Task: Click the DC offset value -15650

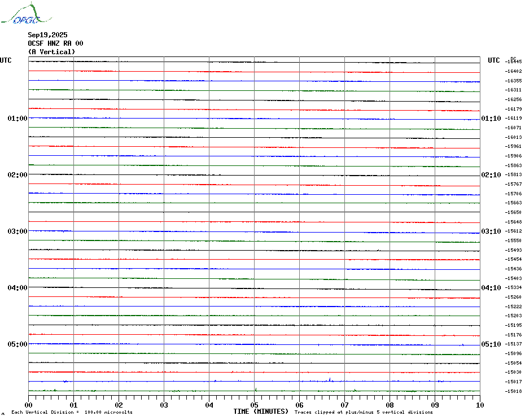Action: (x=513, y=212)
